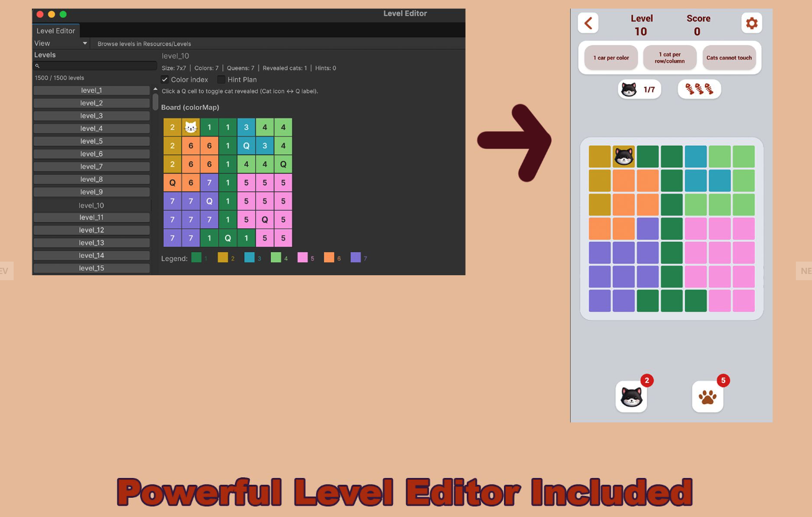The width and height of the screenshot is (812, 517).
Task: Toggle Q cell in bottom green row
Action: [x=227, y=238]
